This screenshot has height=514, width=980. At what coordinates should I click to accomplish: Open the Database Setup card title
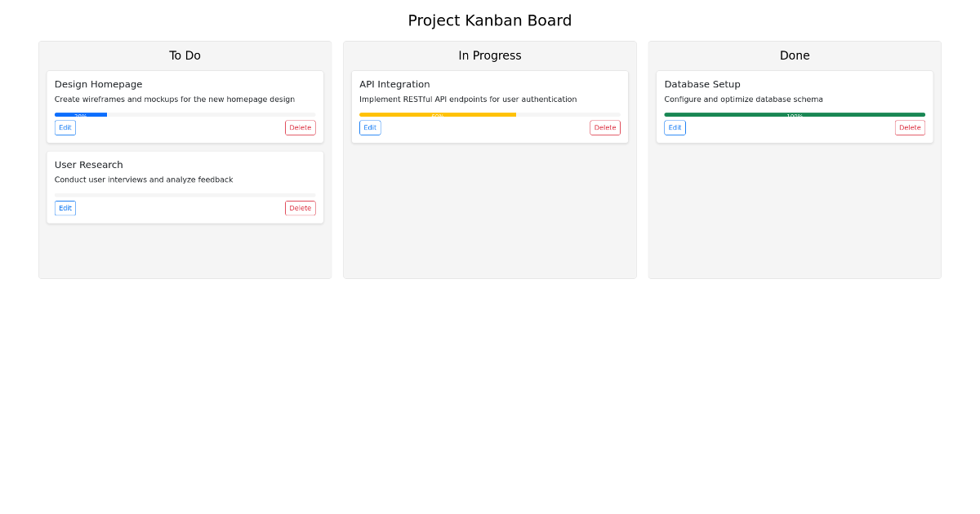tap(702, 84)
